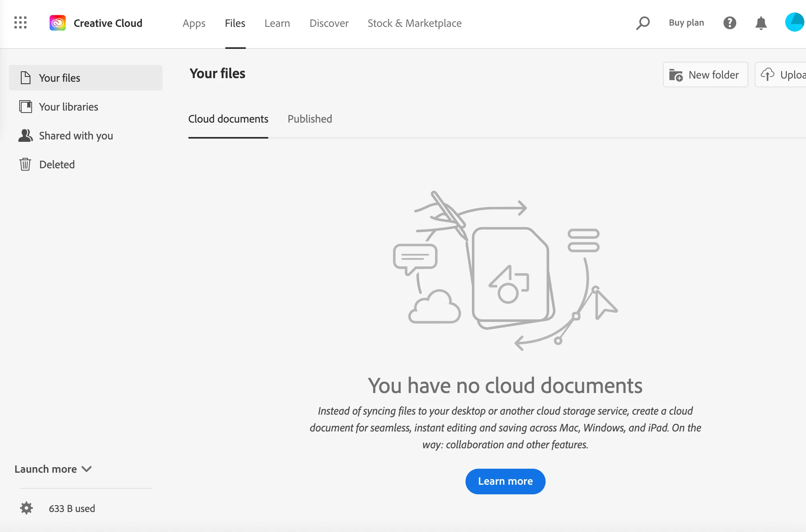Switch to the Published tab
806x532 pixels.
(310, 119)
